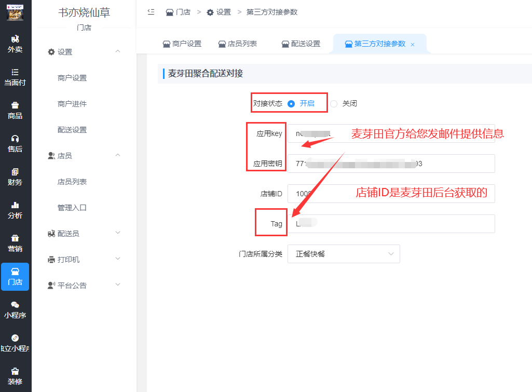Collapse the sidebar with the fold icon
Viewport: 532px width, 392px height.
[x=151, y=12]
